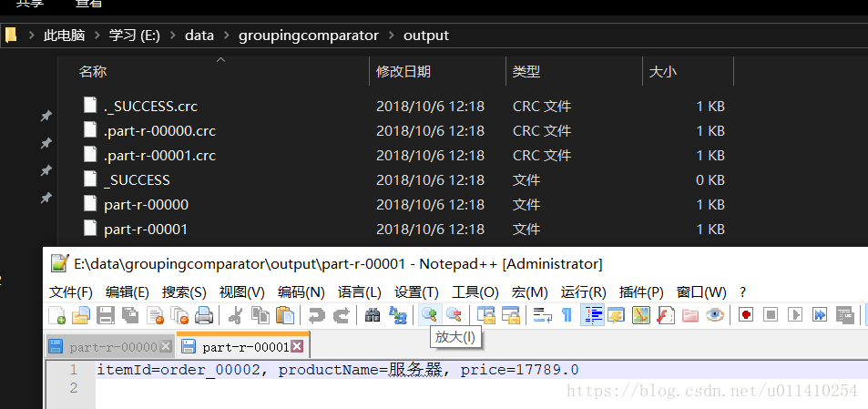Stop macro recording square icon
Viewport: 868px width, 409px height.
point(771,315)
